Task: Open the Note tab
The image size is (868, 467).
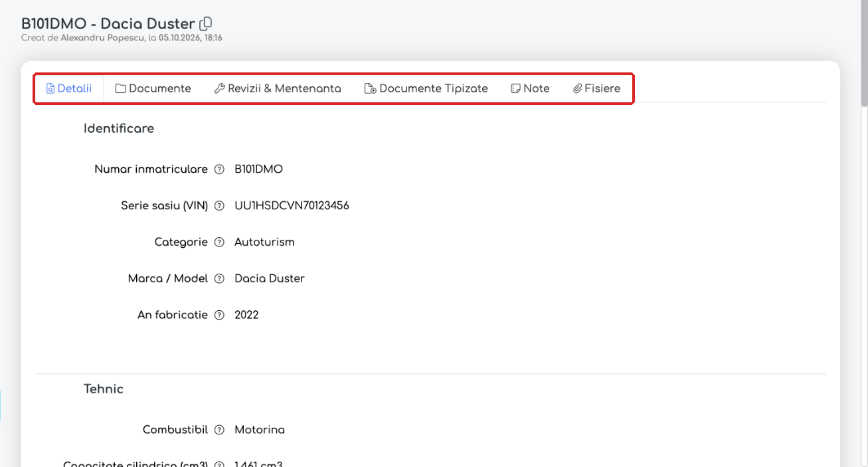Action: pos(530,88)
